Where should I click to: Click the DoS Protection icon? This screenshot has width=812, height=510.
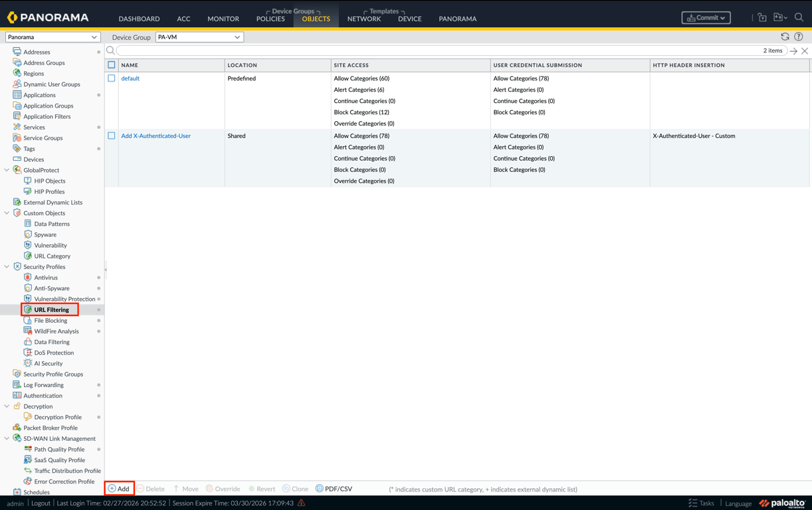point(27,353)
